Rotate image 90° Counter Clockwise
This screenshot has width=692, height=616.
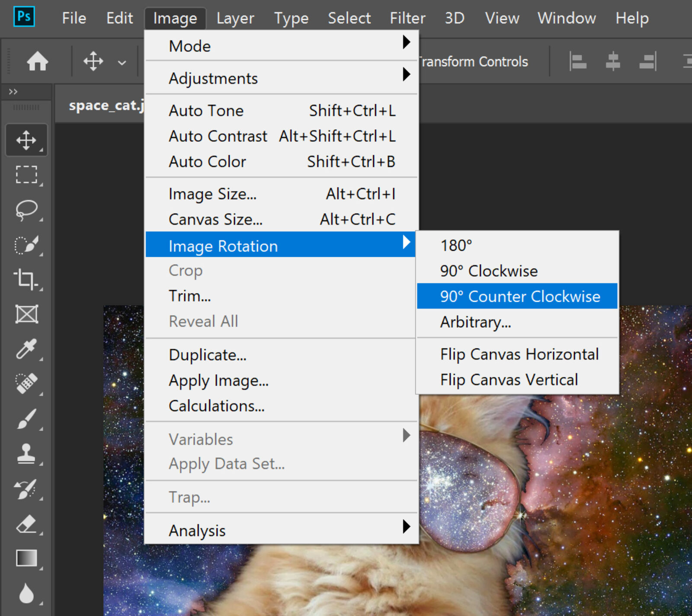pos(517,296)
